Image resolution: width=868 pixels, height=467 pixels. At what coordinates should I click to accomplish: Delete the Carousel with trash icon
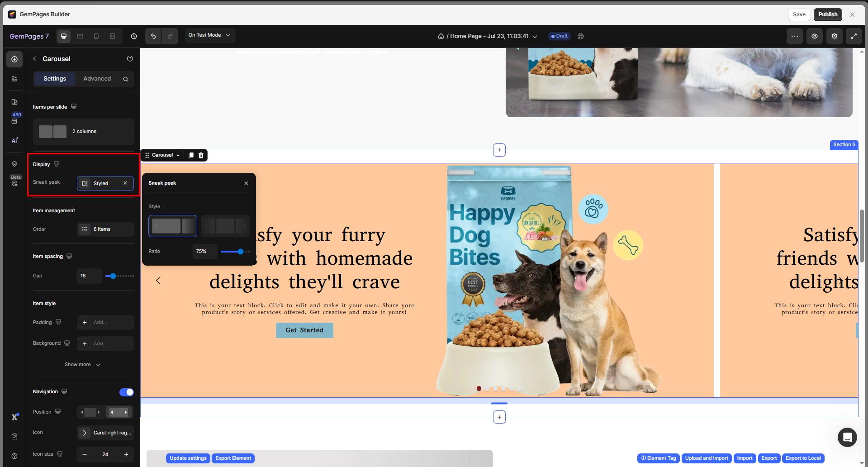[201, 155]
